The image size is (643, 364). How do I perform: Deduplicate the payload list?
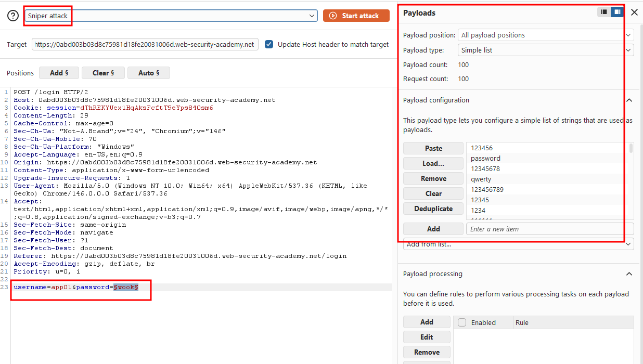click(x=433, y=209)
